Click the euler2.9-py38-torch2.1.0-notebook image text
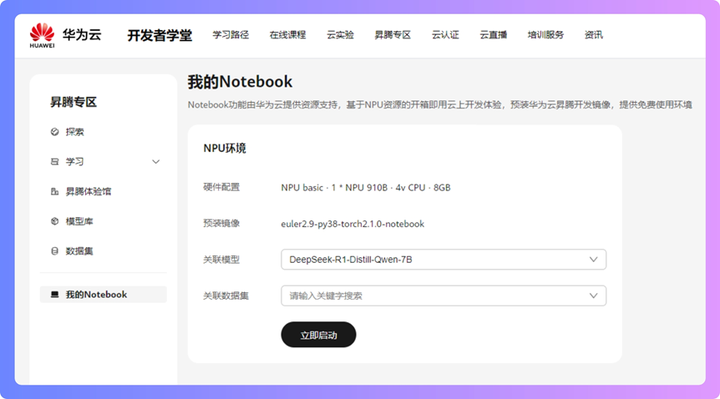 (353, 224)
